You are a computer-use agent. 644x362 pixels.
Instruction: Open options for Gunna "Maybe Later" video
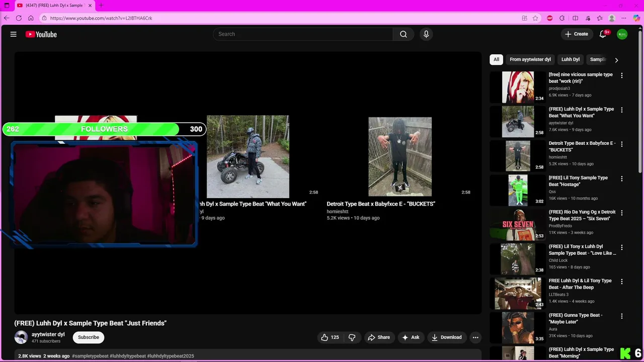click(622, 316)
